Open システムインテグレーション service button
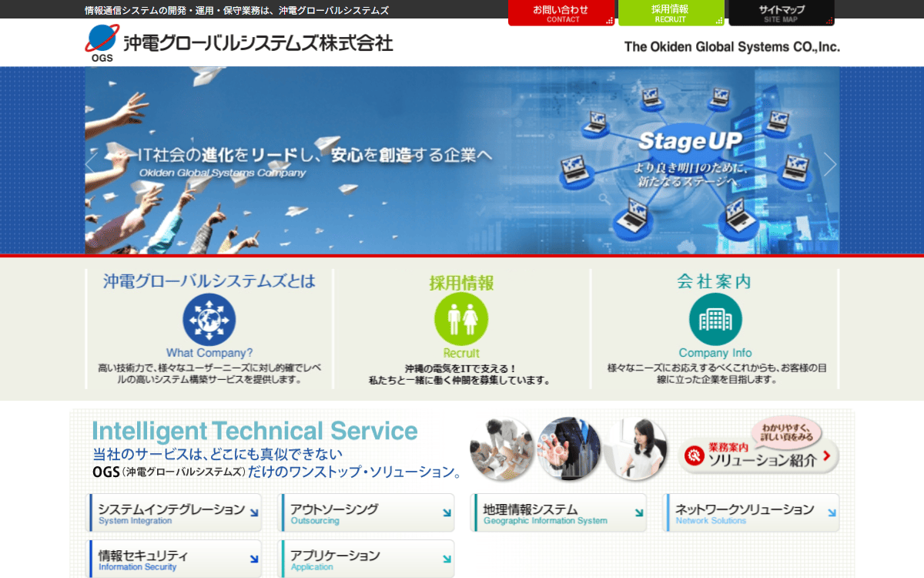Screen dimensions: 924x578 point(176,512)
